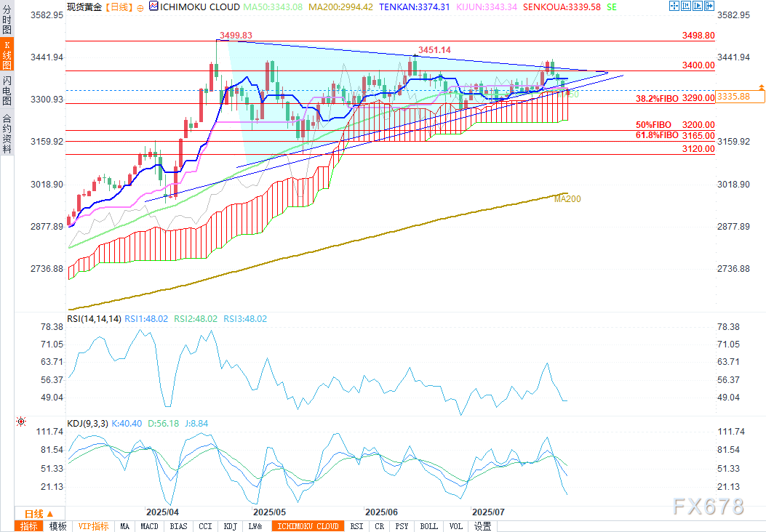Toggle the MACD indicator
The width and height of the screenshot is (766, 532).
coord(149,526)
